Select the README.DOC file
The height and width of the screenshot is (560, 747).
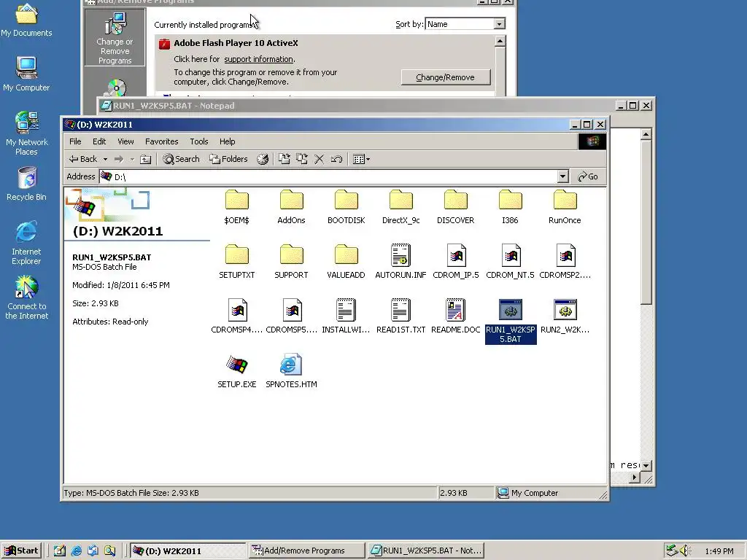[x=455, y=316]
